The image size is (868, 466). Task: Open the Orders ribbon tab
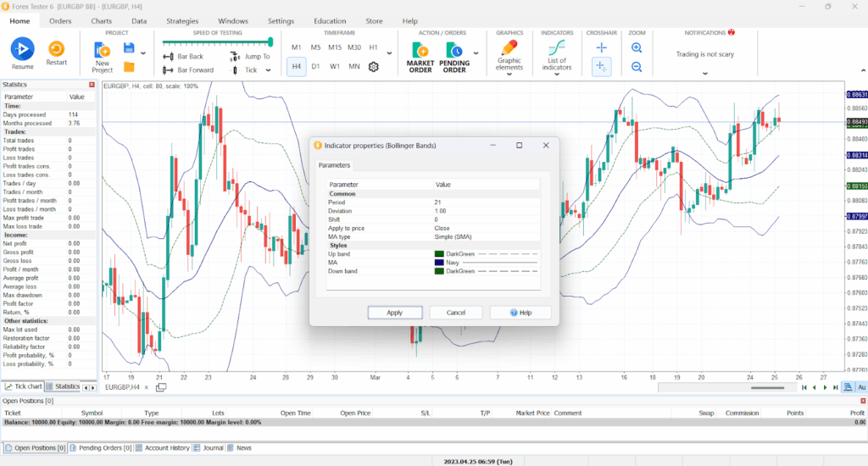coord(60,21)
